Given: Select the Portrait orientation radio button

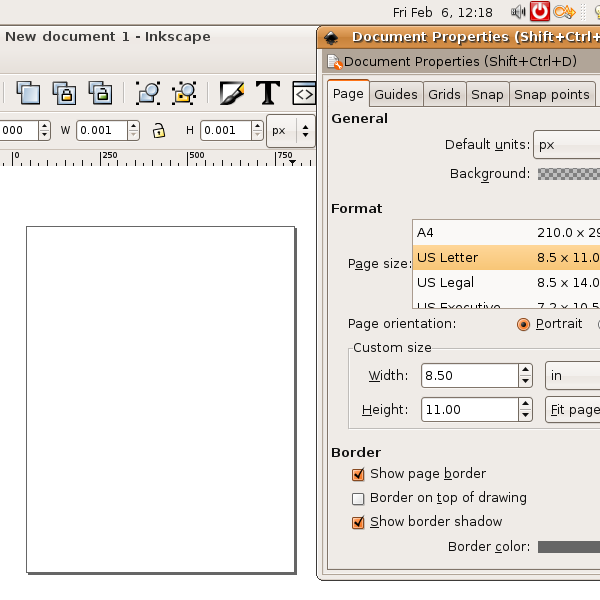Looking at the screenshot, I should [x=524, y=324].
